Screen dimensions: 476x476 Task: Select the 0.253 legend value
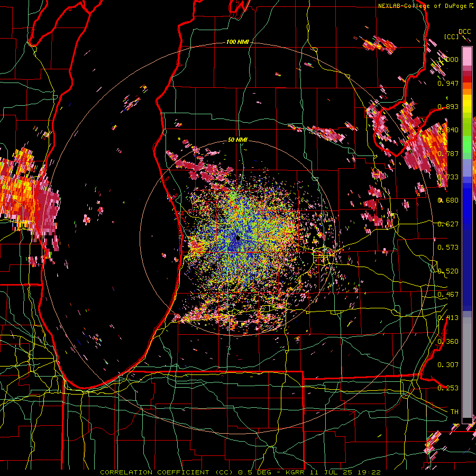(x=448, y=388)
